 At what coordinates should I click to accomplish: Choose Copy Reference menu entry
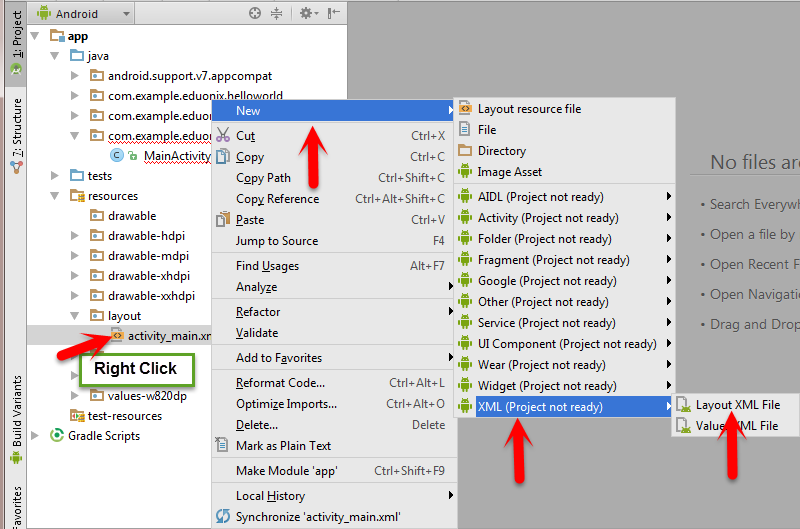pos(333,198)
